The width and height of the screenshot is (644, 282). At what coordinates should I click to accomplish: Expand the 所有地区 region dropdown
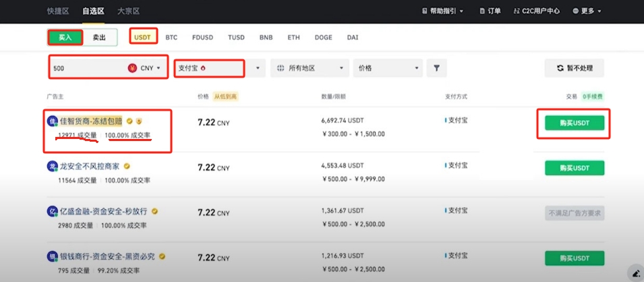coord(310,68)
